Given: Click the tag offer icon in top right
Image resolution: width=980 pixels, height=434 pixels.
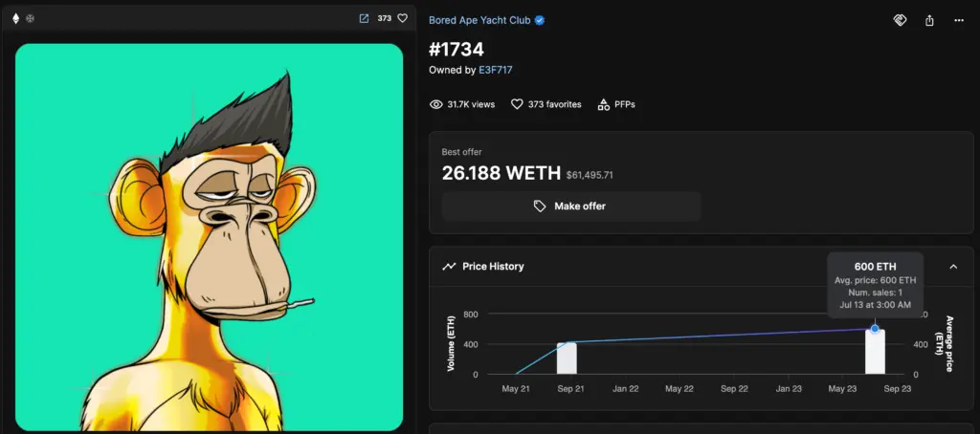Looking at the screenshot, I should pyautogui.click(x=900, y=21).
